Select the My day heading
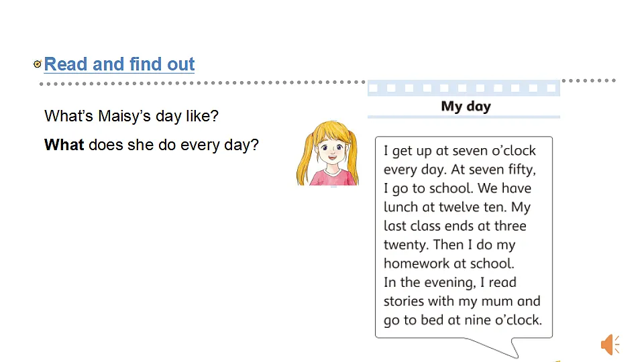644x362 pixels. coord(466,107)
